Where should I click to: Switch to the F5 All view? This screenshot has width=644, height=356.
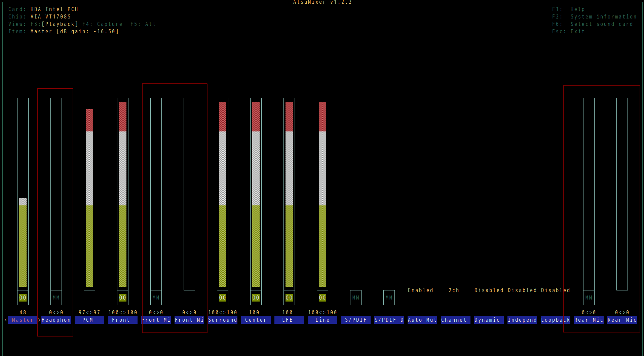[143, 24]
